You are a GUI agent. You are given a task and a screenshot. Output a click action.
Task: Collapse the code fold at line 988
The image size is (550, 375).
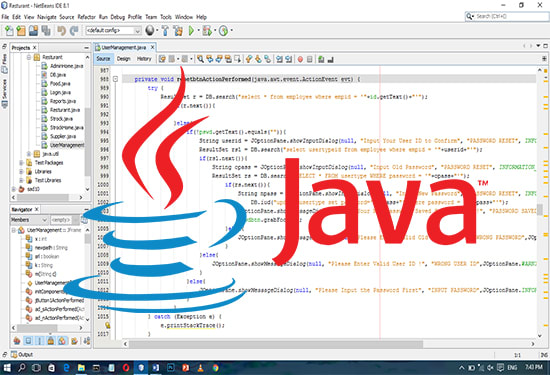click(115, 79)
